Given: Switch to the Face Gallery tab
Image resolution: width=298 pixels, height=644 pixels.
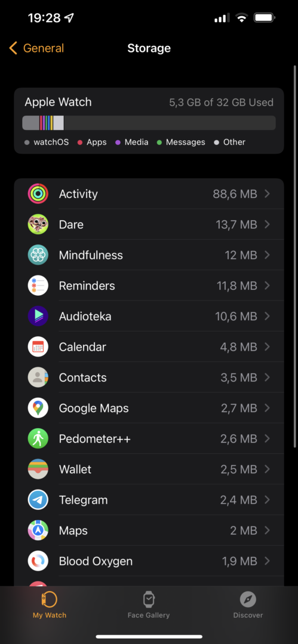Looking at the screenshot, I should [149, 605].
